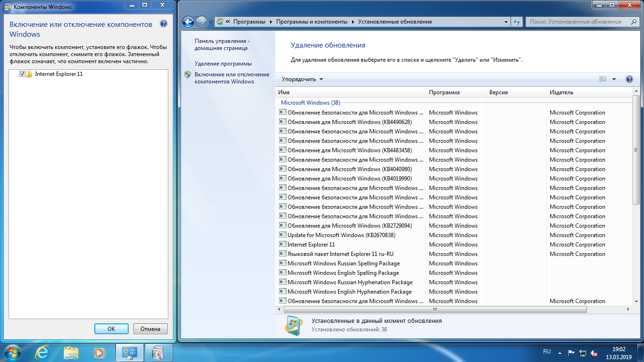The image size is (644, 362).
Task: Click shield icon beside Включение или отключение компонентов
Action: (188, 74)
